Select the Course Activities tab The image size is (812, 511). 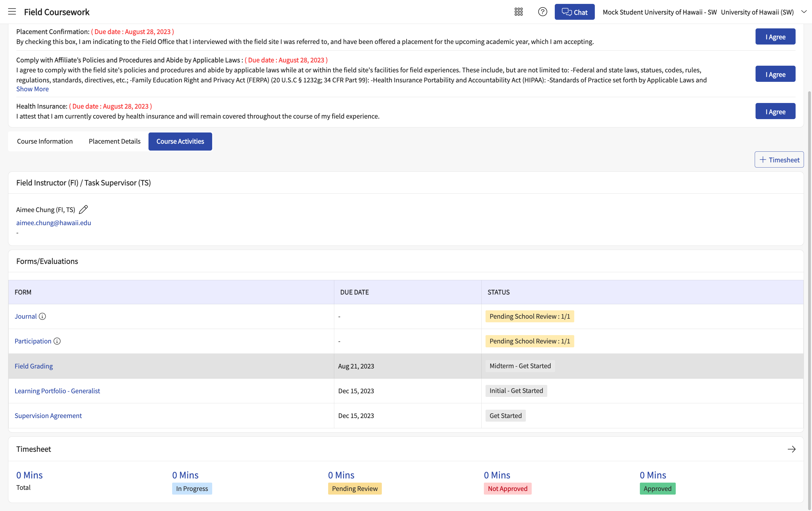coord(180,141)
